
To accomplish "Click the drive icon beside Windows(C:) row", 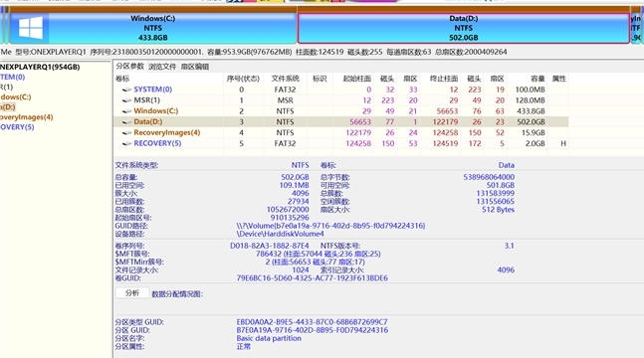I will click(x=126, y=110).
